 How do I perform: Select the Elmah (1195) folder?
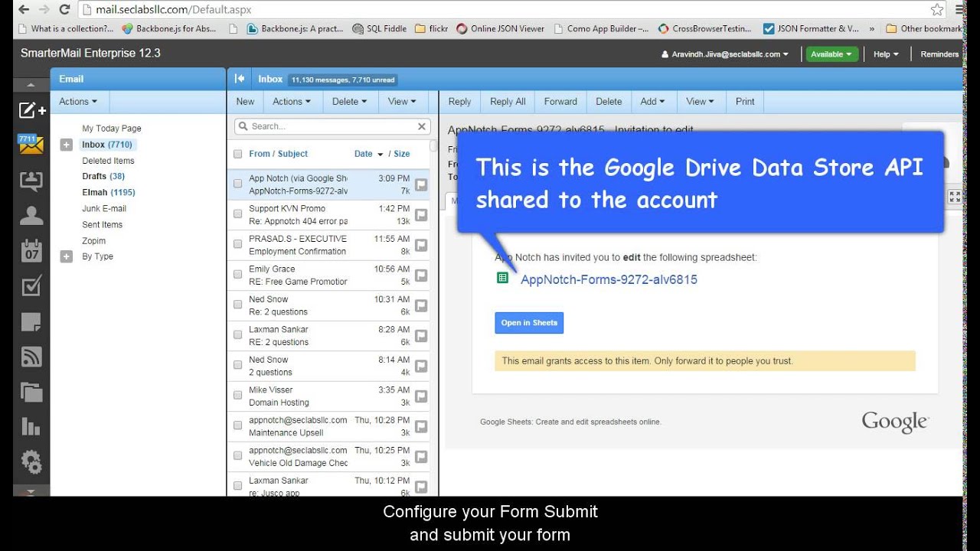tap(109, 193)
